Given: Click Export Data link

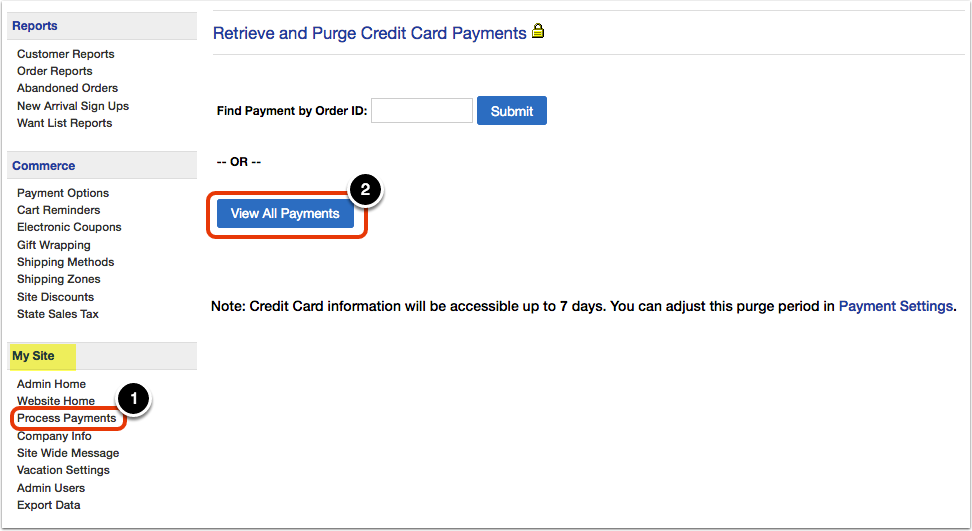Looking at the screenshot, I should click(x=48, y=506).
